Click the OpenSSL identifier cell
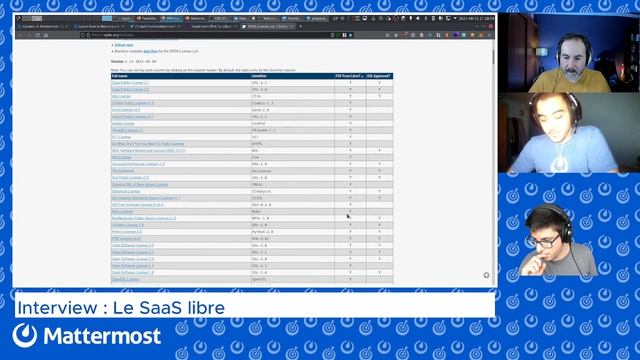The height and width of the screenshot is (360, 640). [x=292, y=279]
